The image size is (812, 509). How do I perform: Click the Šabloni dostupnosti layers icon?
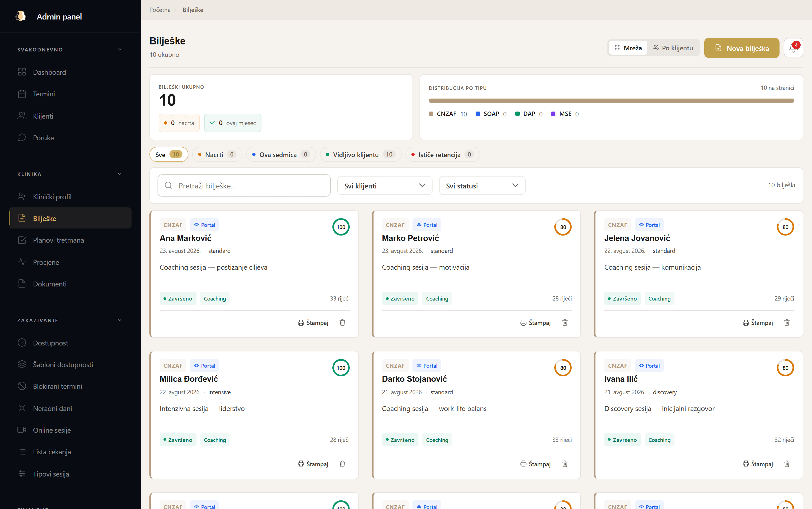point(22,365)
